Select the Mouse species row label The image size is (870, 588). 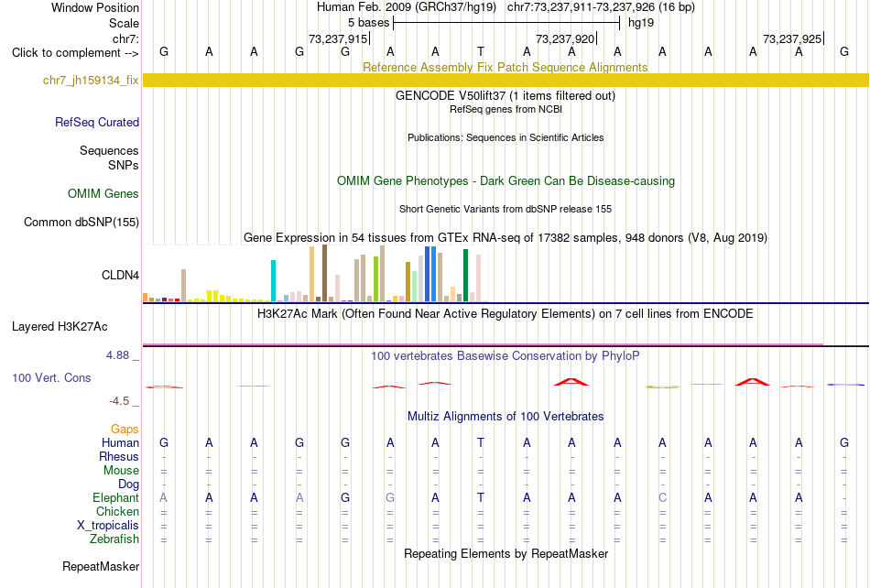coord(121,471)
